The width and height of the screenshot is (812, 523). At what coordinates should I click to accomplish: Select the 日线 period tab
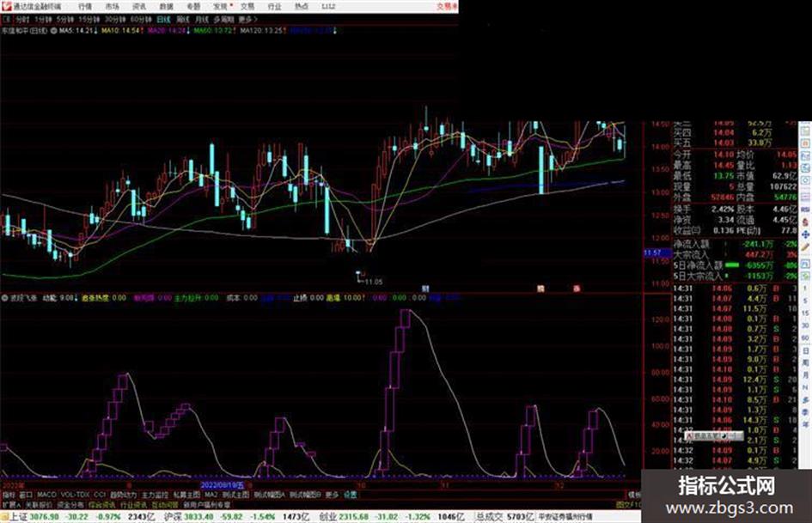[x=163, y=19]
